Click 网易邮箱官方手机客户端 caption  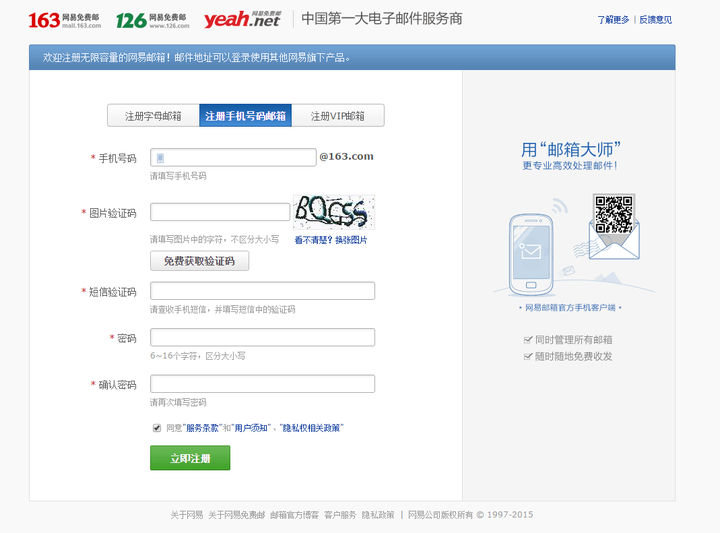click(x=570, y=308)
